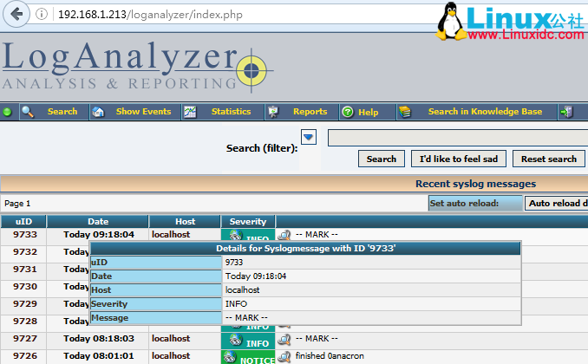Click the Search button below filter field

point(382,159)
